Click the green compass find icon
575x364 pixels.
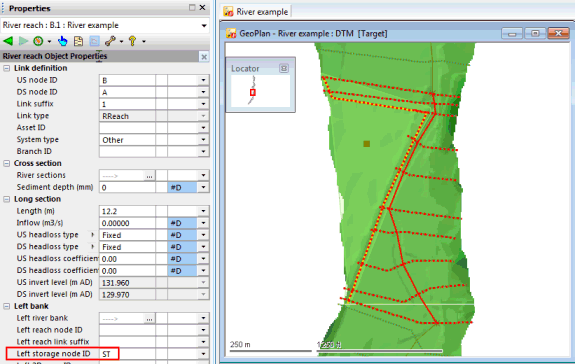(38, 41)
